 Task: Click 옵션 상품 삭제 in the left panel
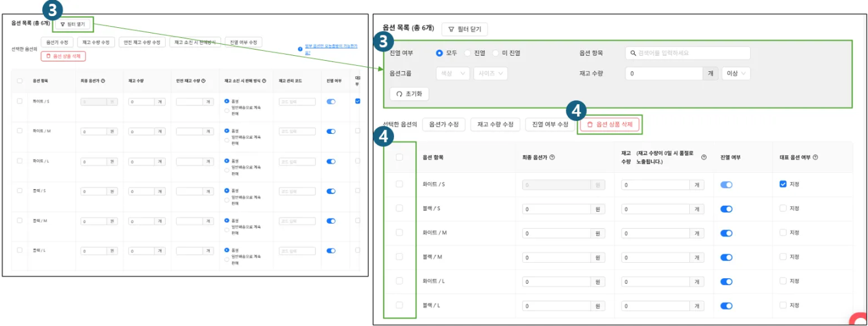[63, 56]
